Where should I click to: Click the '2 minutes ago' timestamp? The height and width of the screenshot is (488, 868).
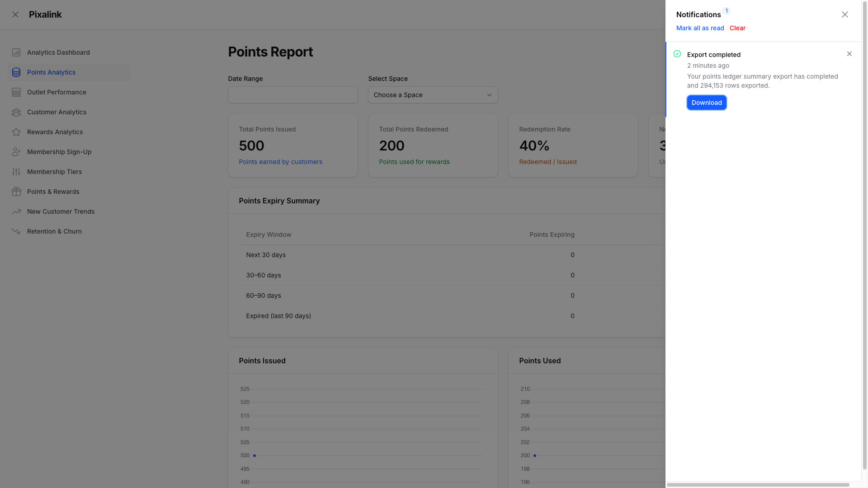708,66
